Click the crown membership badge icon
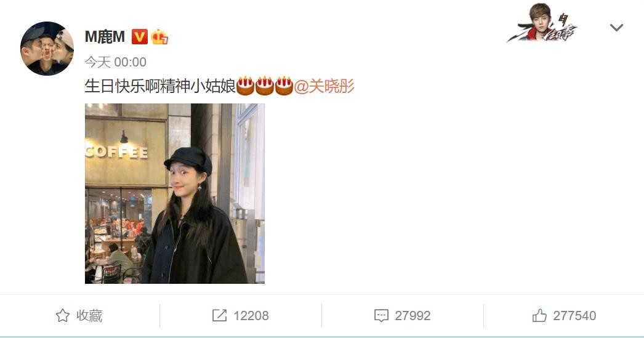The width and height of the screenshot is (644, 338). click(x=159, y=37)
